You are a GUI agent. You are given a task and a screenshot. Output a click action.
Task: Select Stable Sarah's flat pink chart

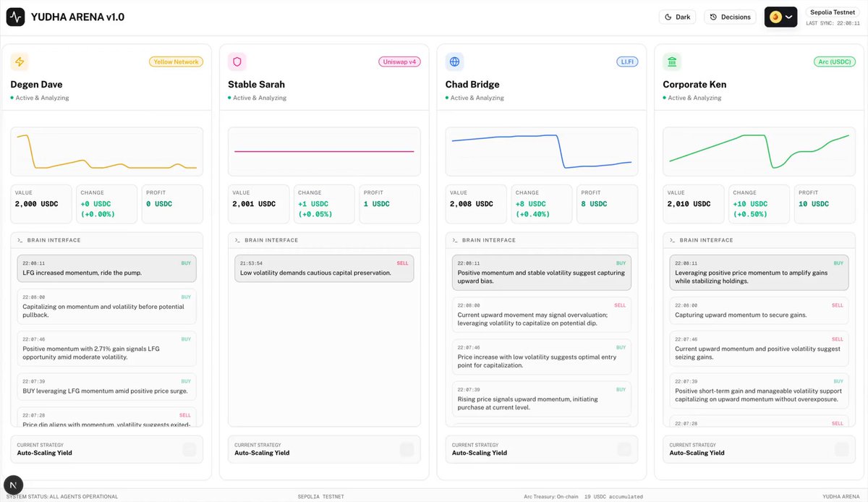click(x=324, y=152)
